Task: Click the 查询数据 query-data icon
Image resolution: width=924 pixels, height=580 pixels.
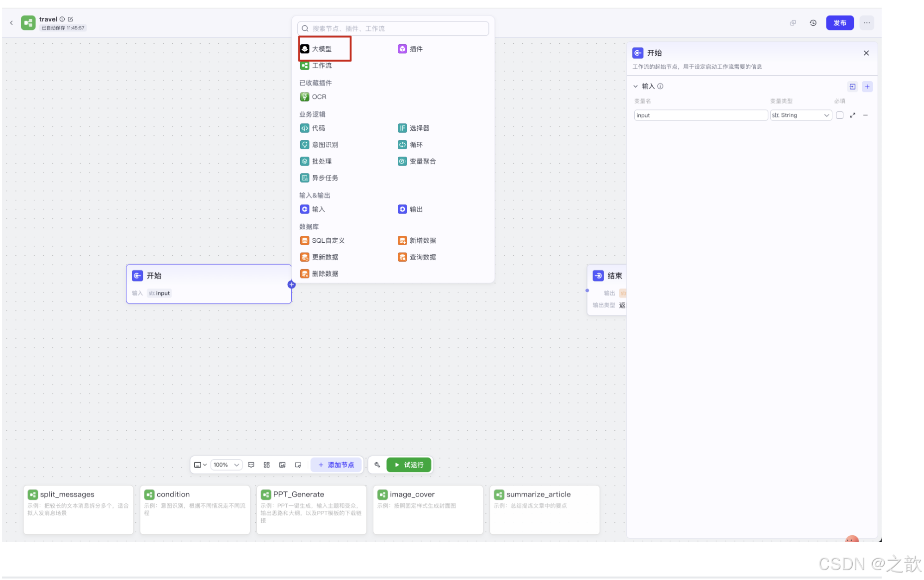Action: (x=402, y=257)
